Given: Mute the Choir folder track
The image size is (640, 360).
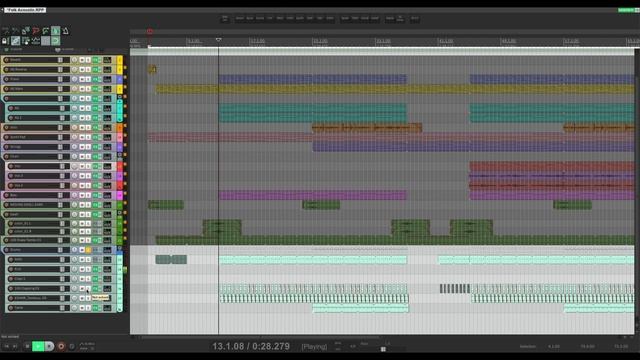Looking at the screenshot, I should (x=82, y=157).
